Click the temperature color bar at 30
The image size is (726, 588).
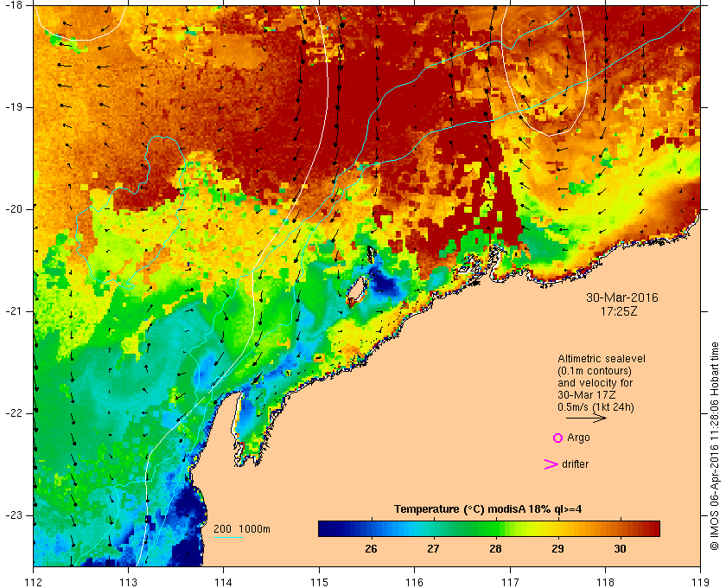[x=620, y=528]
